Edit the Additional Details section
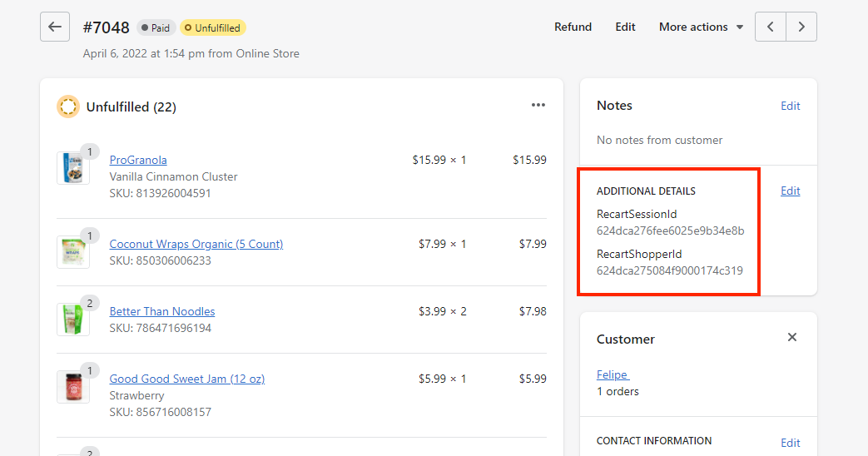 790,191
